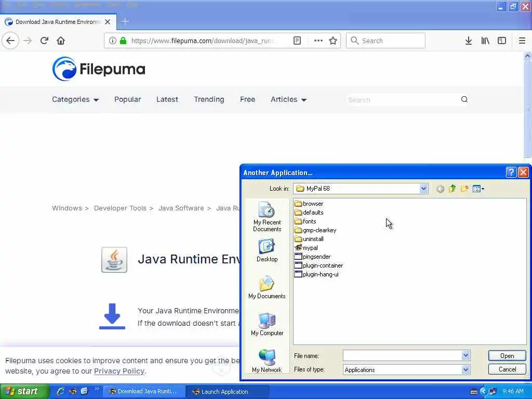Screen dimensions: 532x399
Task: Select the fonts folder
Action: pos(305,221)
